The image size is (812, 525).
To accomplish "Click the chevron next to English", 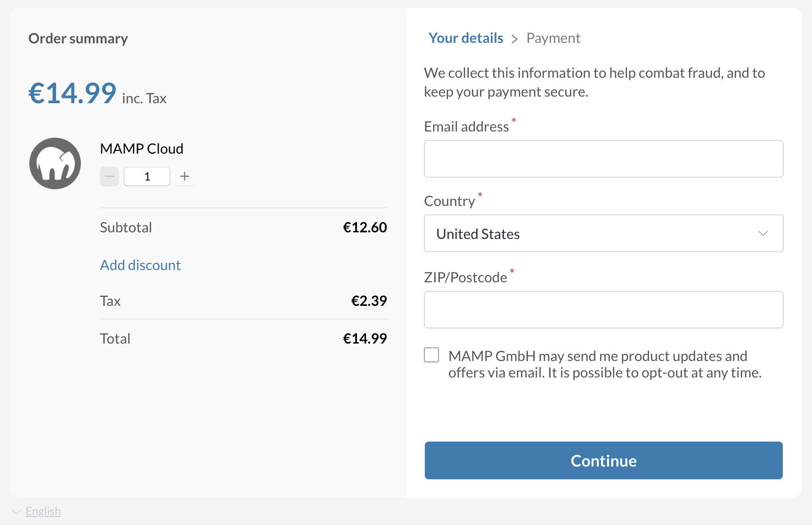I will coord(17,511).
